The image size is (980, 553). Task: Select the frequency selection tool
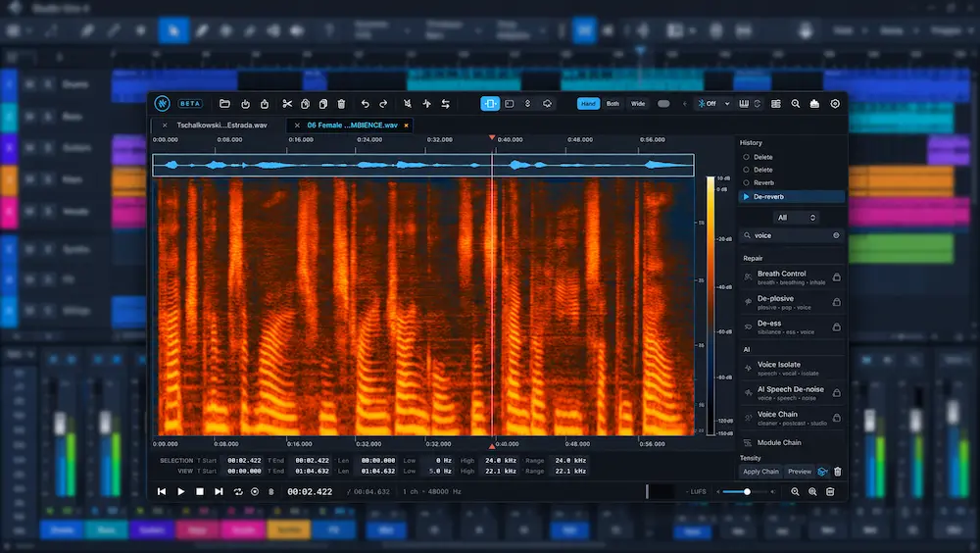527,104
